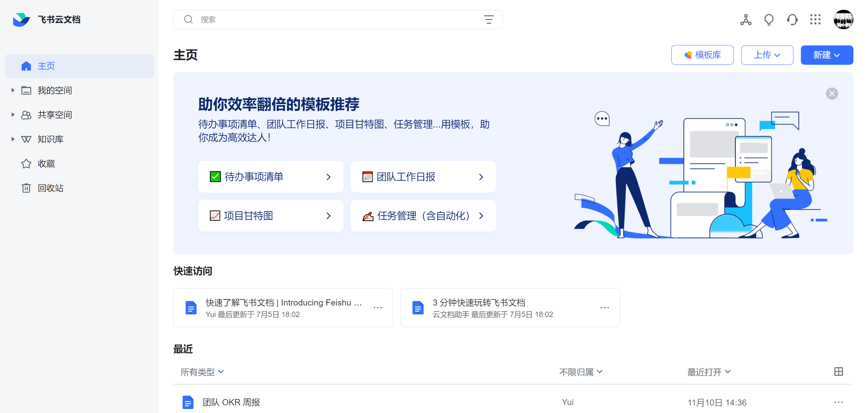Close the template recommendation banner

832,94
